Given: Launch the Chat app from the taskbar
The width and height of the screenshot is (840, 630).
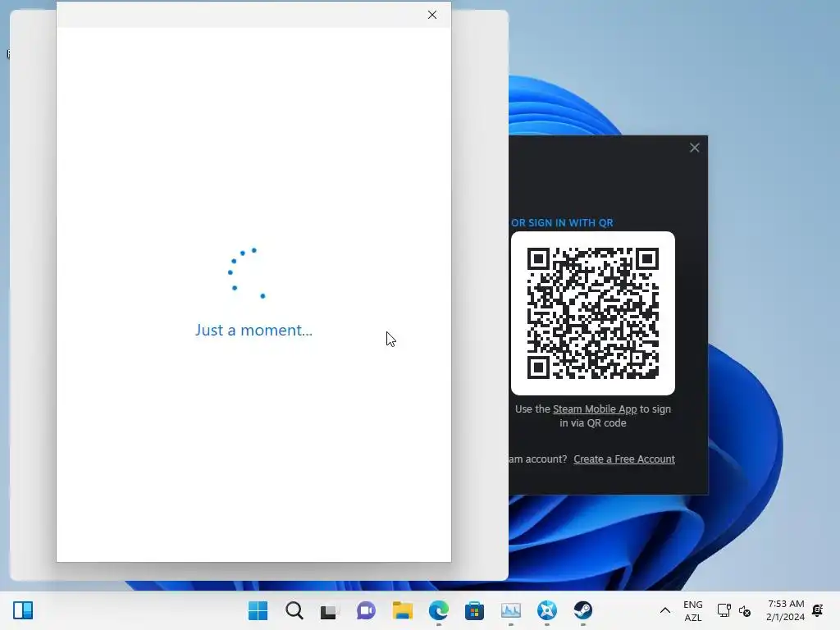Looking at the screenshot, I should coord(366,610).
